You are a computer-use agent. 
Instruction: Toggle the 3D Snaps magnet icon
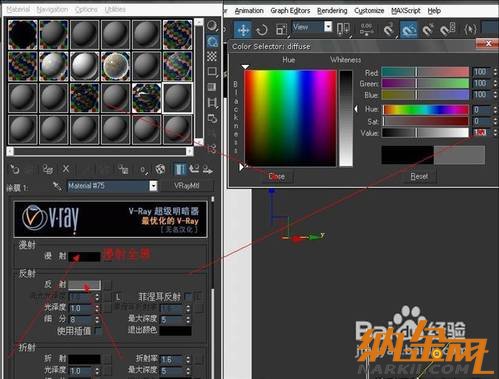point(388,30)
